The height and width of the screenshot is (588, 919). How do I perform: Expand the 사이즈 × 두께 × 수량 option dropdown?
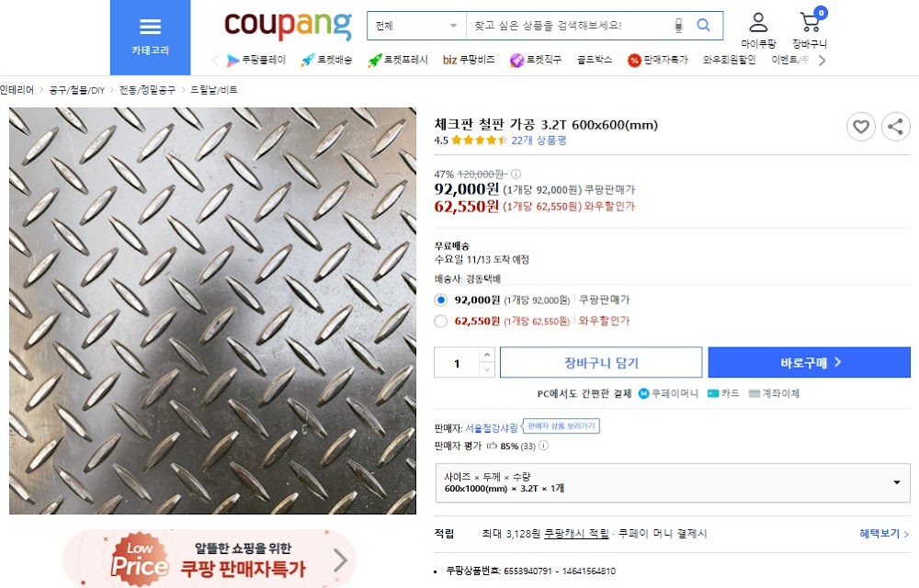pyautogui.click(x=673, y=482)
